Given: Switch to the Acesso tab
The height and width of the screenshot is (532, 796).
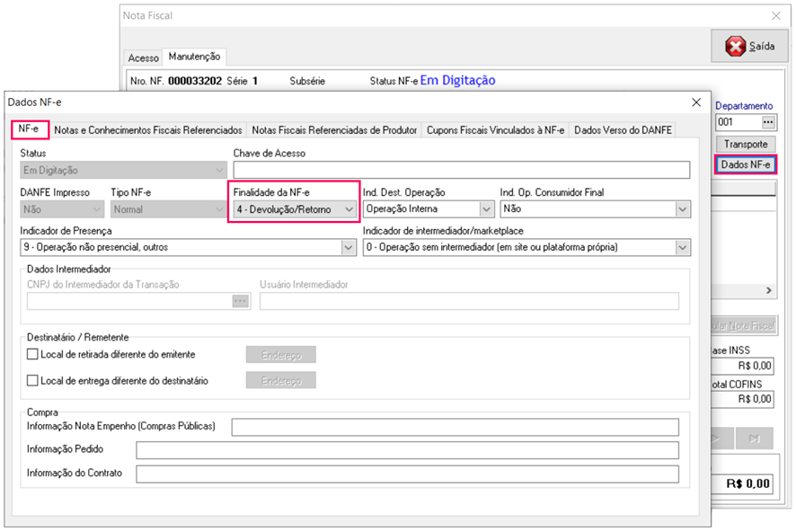Looking at the screenshot, I should click(144, 58).
